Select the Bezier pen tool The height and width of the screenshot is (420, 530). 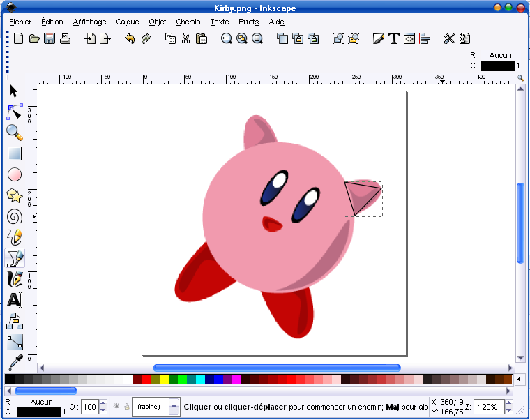[x=15, y=259]
